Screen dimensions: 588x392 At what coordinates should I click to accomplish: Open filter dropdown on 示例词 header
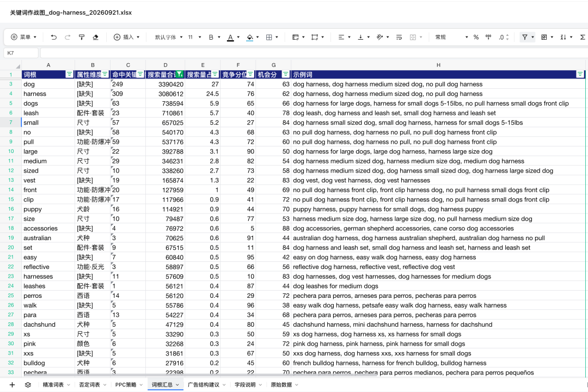point(580,74)
